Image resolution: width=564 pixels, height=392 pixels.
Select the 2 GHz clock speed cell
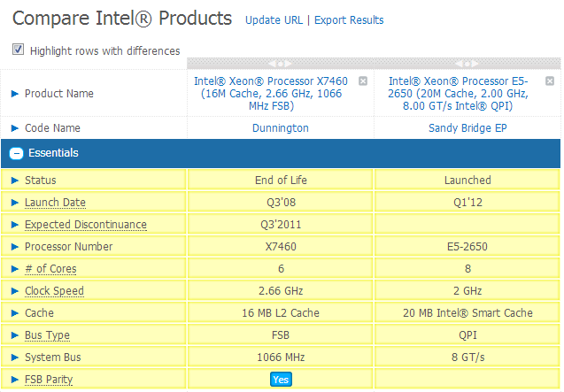467,290
